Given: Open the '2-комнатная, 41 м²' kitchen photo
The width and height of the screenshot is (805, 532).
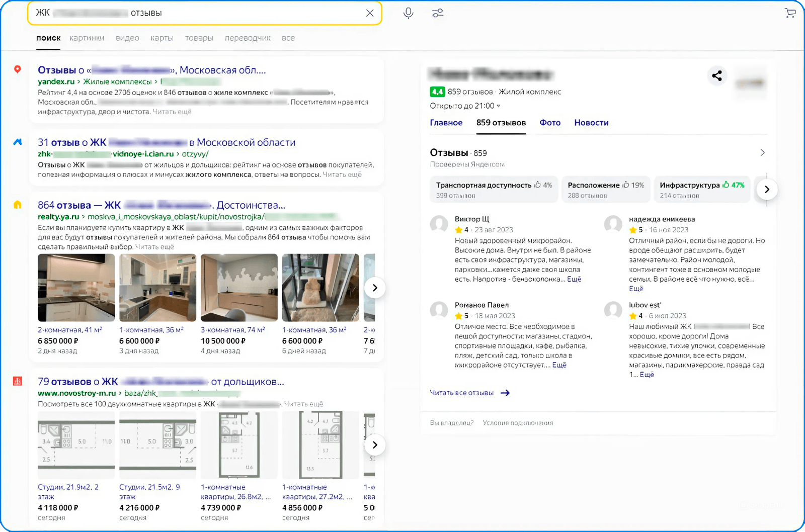Looking at the screenshot, I should [76, 288].
